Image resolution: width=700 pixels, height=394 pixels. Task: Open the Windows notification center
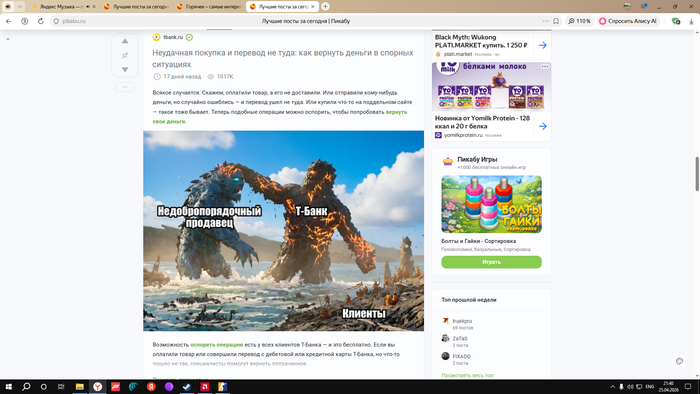click(x=688, y=386)
